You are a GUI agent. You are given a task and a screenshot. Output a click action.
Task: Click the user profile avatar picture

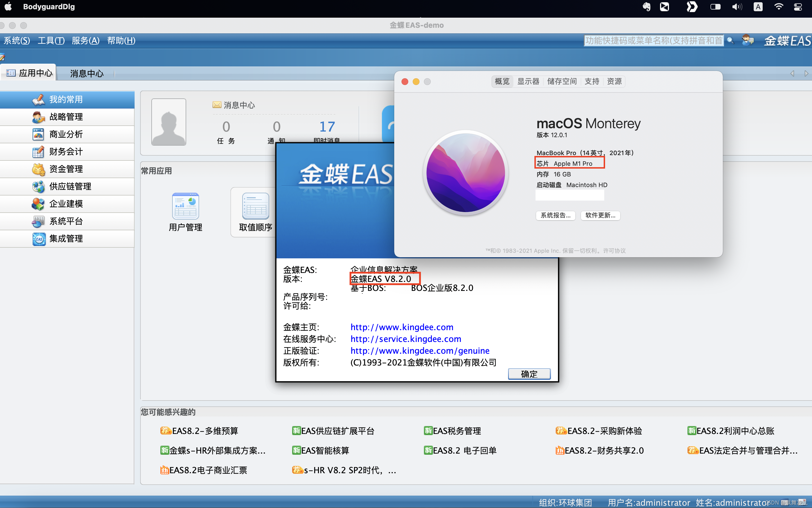pyautogui.click(x=169, y=122)
